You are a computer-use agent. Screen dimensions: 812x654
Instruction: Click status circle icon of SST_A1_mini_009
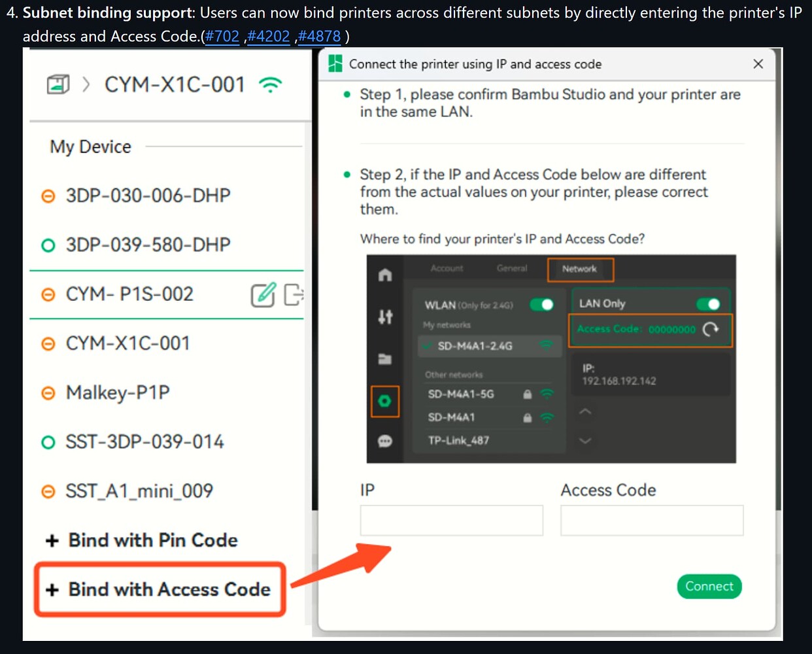coord(48,492)
